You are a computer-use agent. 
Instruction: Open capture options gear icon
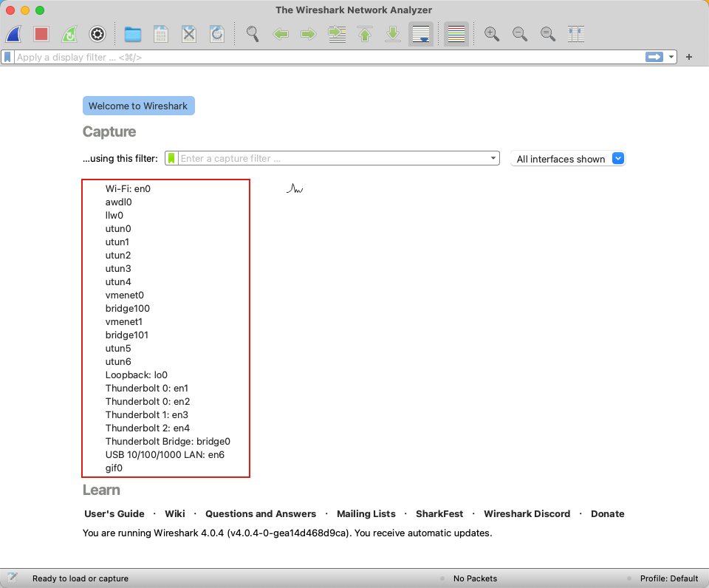[x=97, y=34]
